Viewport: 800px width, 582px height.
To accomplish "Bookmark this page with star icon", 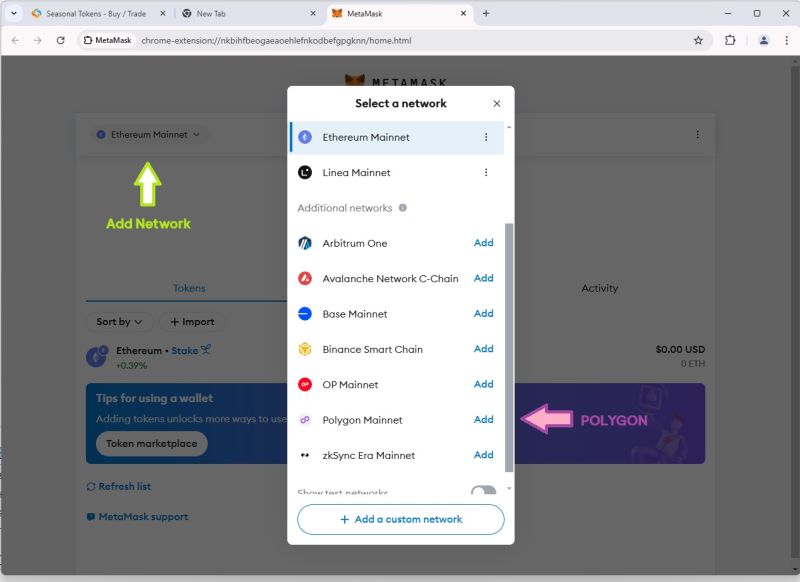I will pos(698,41).
